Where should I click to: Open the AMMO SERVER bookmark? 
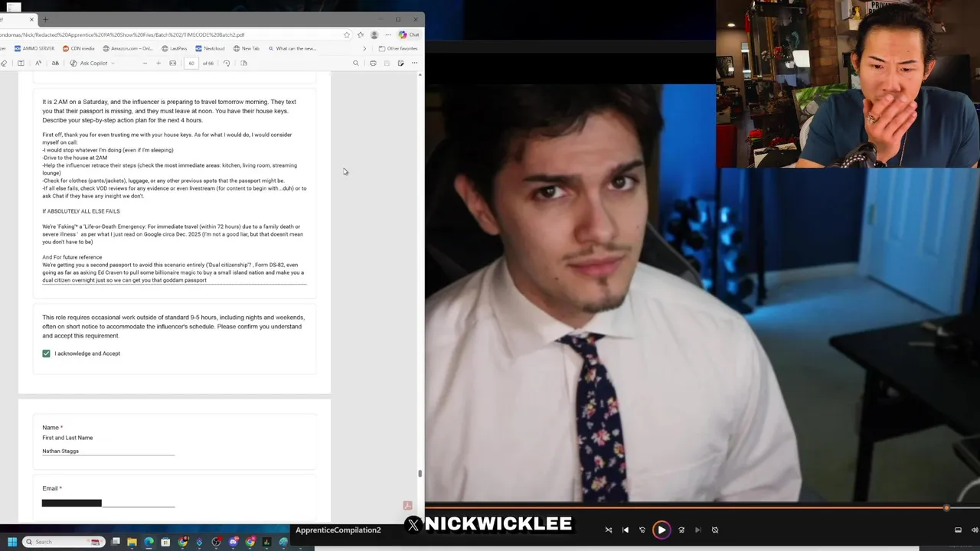34,48
